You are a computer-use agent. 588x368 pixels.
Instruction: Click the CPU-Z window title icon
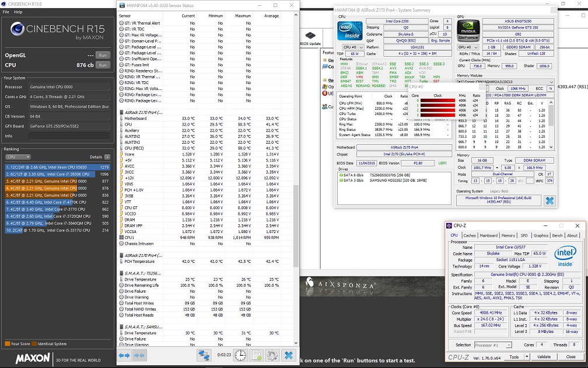449,225
